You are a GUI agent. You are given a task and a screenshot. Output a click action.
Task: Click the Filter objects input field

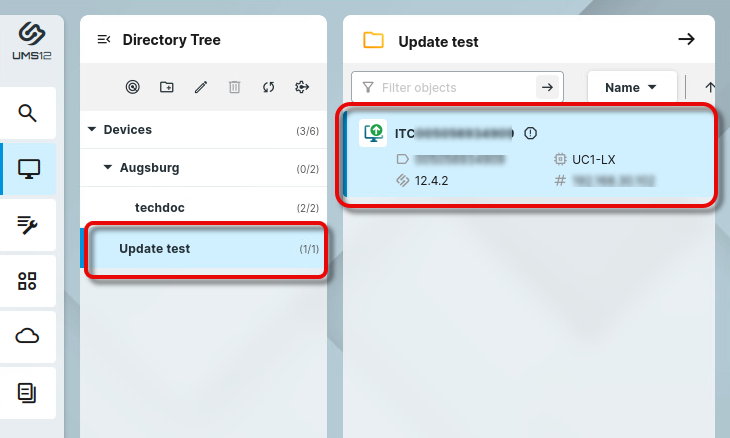(457, 87)
